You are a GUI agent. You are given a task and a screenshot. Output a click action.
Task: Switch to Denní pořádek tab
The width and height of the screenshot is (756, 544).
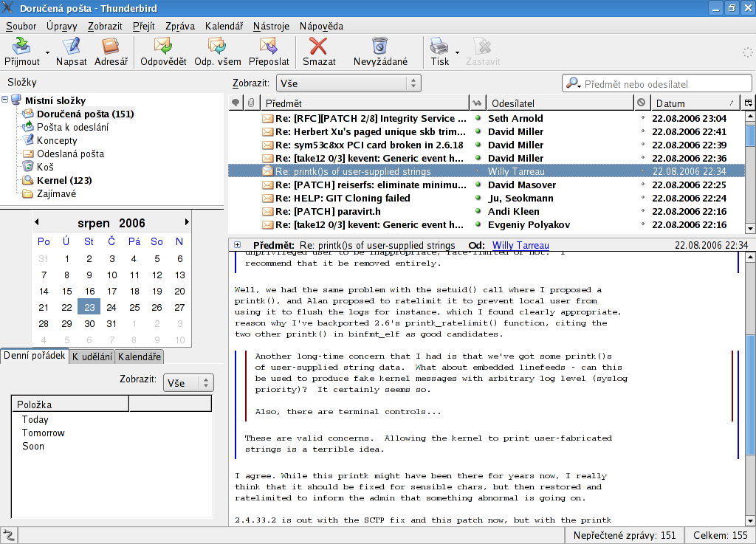(34, 356)
